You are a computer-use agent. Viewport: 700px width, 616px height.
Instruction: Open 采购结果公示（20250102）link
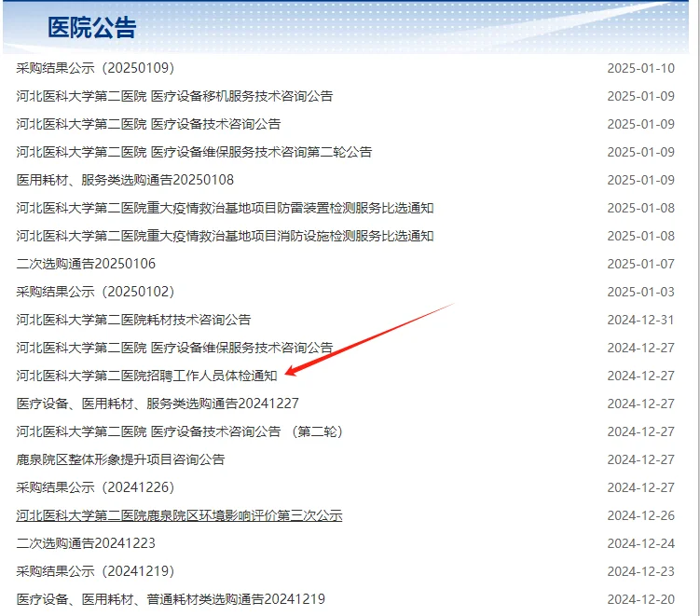tap(95, 292)
